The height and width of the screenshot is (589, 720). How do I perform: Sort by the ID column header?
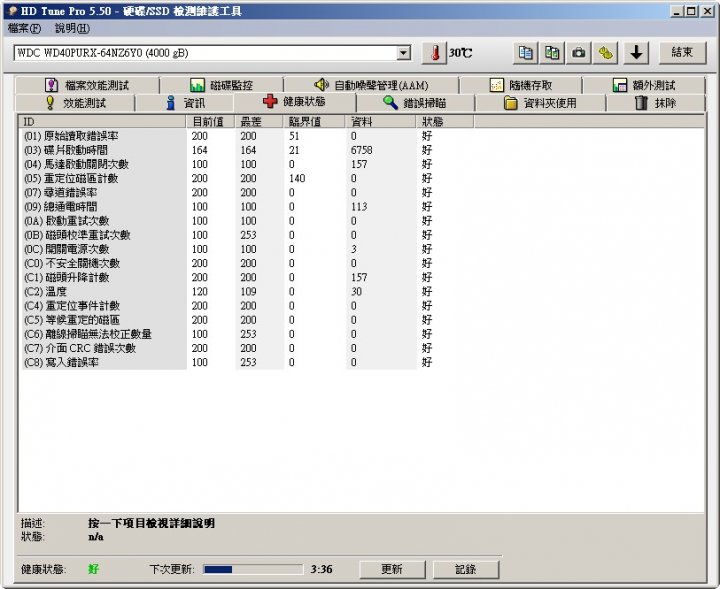coord(102,122)
